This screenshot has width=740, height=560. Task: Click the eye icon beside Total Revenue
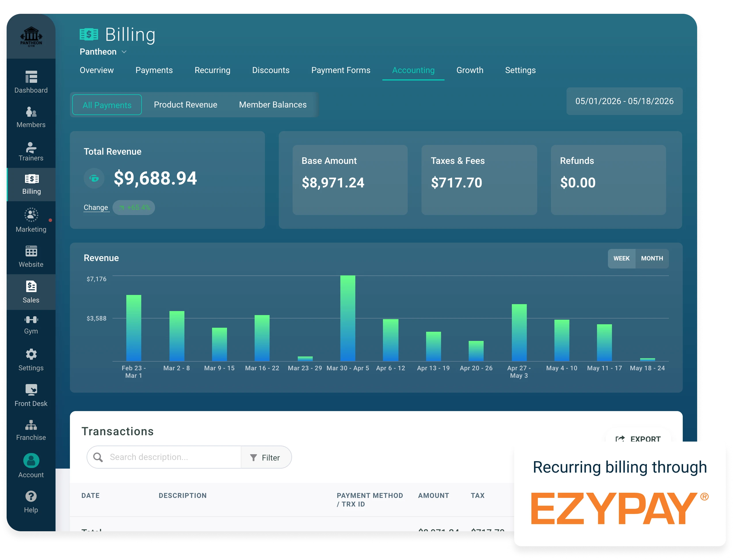tap(94, 179)
